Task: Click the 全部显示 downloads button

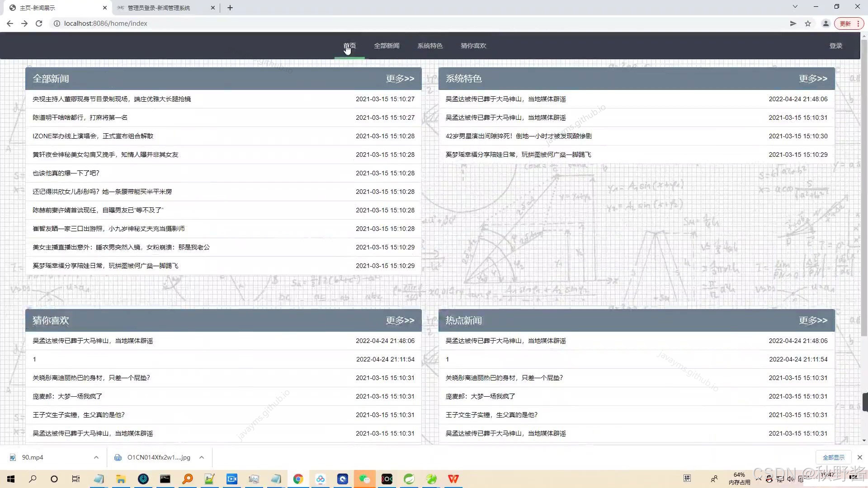Action: point(833,457)
